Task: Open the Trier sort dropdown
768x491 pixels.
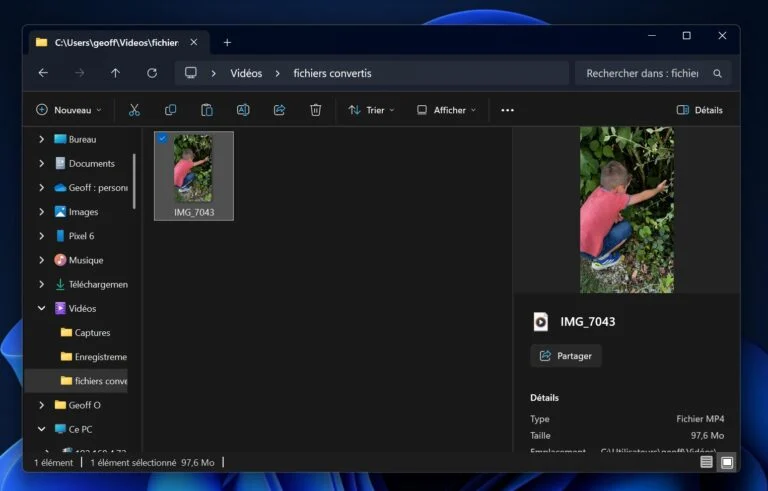Action: [371, 110]
